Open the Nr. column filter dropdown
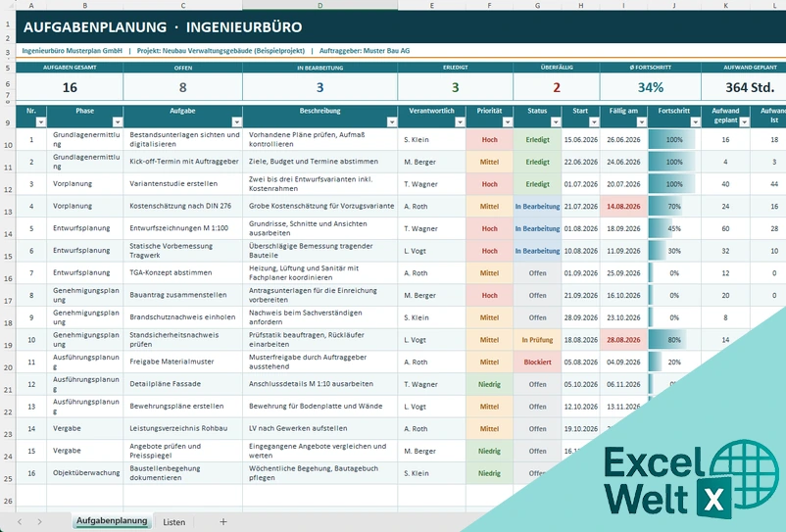 point(41,121)
